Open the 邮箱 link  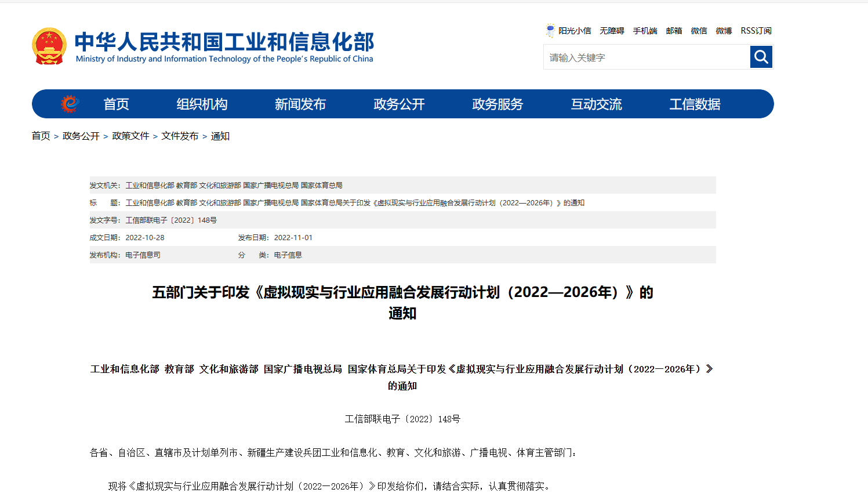(x=674, y=31)
